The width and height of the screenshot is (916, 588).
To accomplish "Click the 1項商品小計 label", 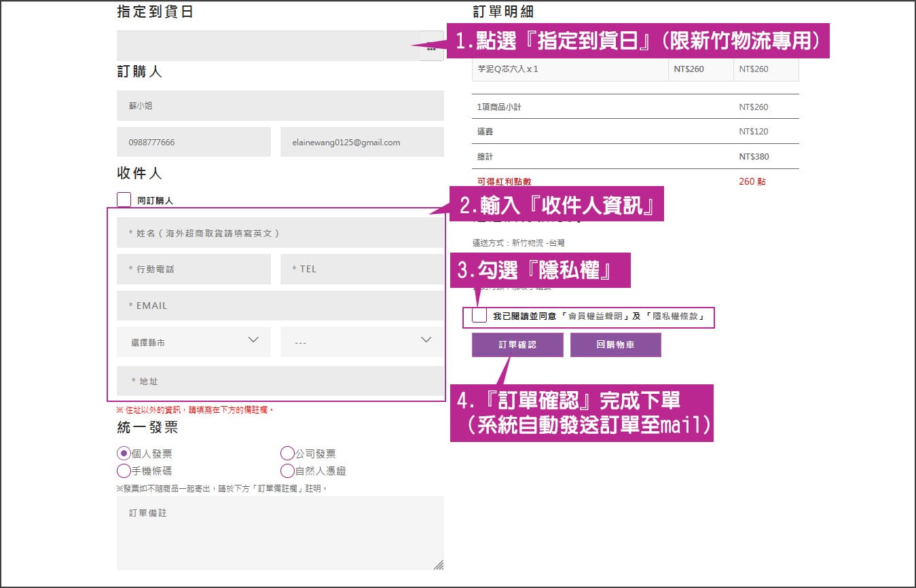I will (499, 107).
